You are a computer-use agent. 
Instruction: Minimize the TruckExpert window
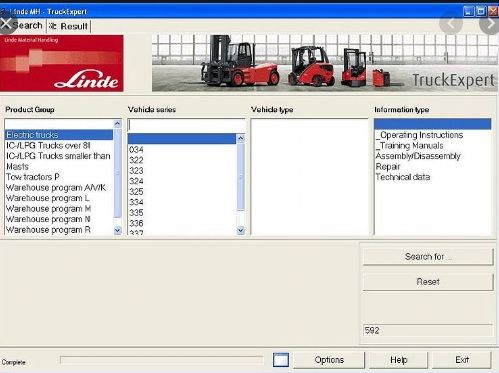tap(468, 11)
